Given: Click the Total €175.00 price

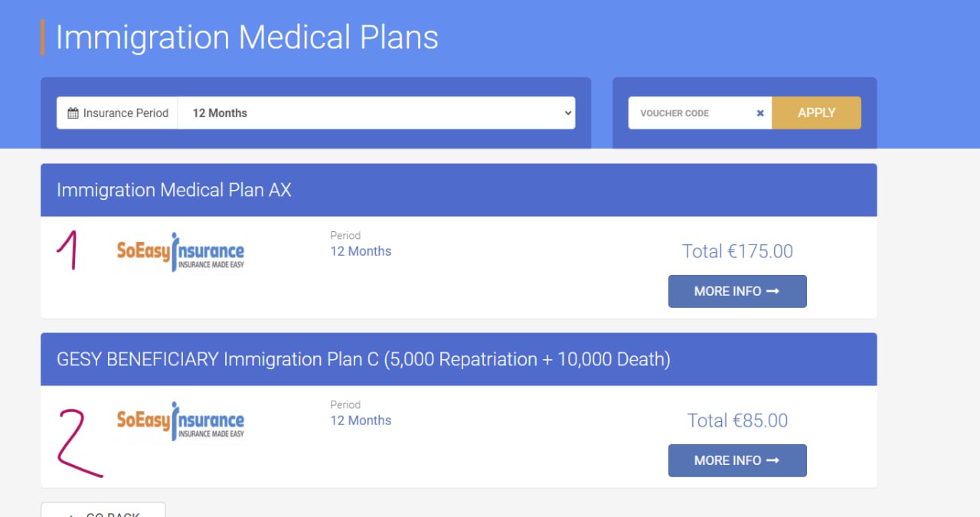Looking at the screenshot, I should click(737, 251).
